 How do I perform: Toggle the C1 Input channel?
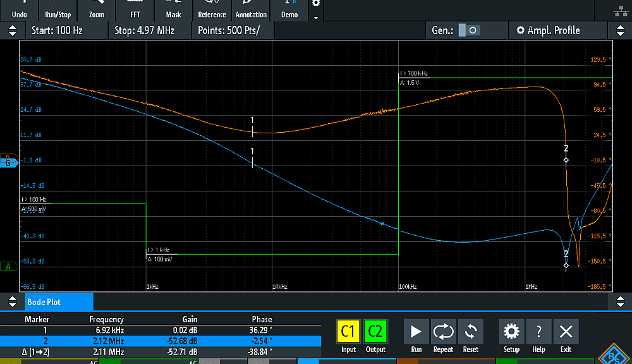pos(349,336)
